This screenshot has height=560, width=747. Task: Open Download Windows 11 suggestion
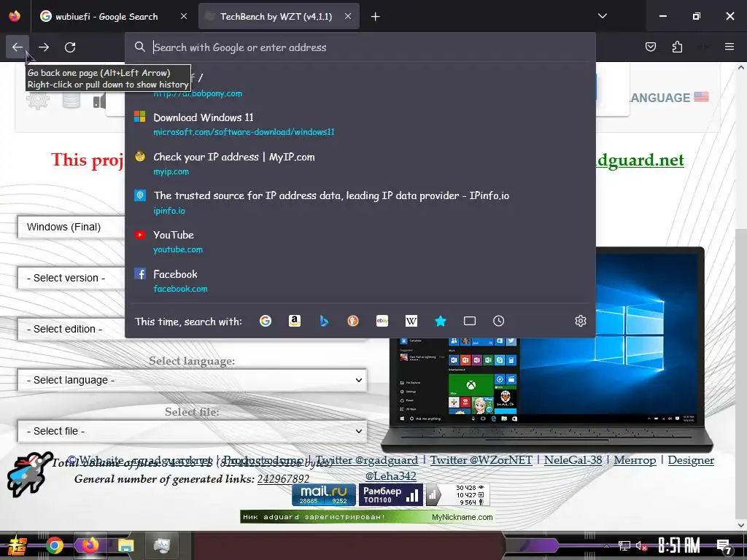click(x=360, y=124)
